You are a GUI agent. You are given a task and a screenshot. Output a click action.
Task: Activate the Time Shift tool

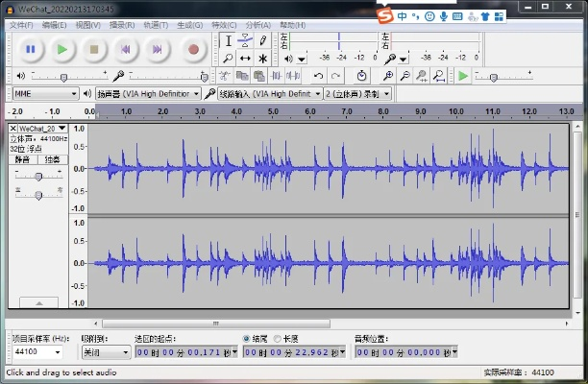[x=245, y=59]
